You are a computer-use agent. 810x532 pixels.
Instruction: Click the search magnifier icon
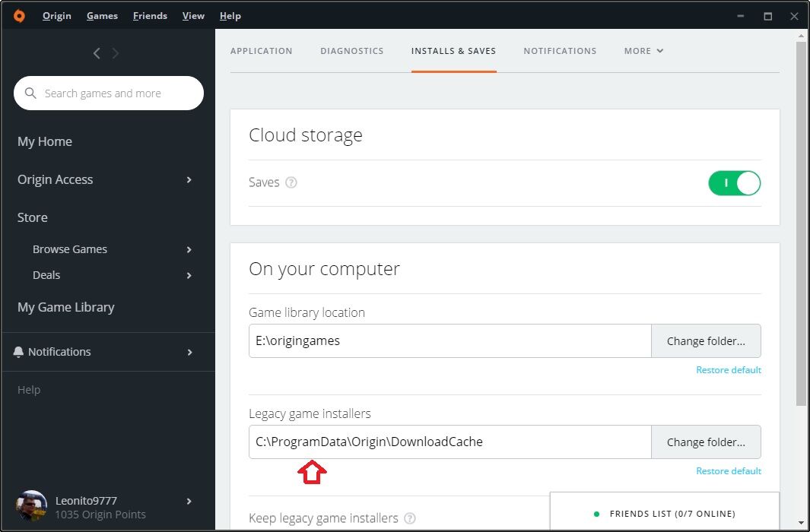[x=31, y=93]
